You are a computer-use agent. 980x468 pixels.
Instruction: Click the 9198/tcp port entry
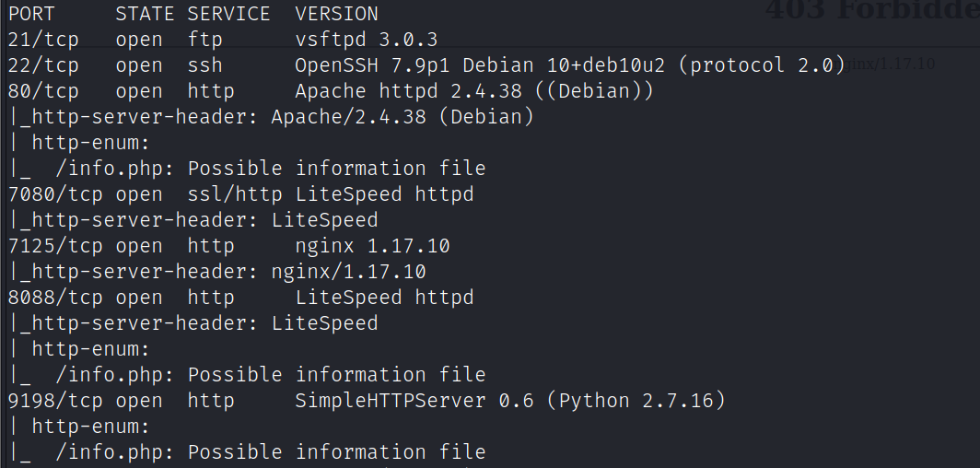pyautogui.click(x=55, y=401)
